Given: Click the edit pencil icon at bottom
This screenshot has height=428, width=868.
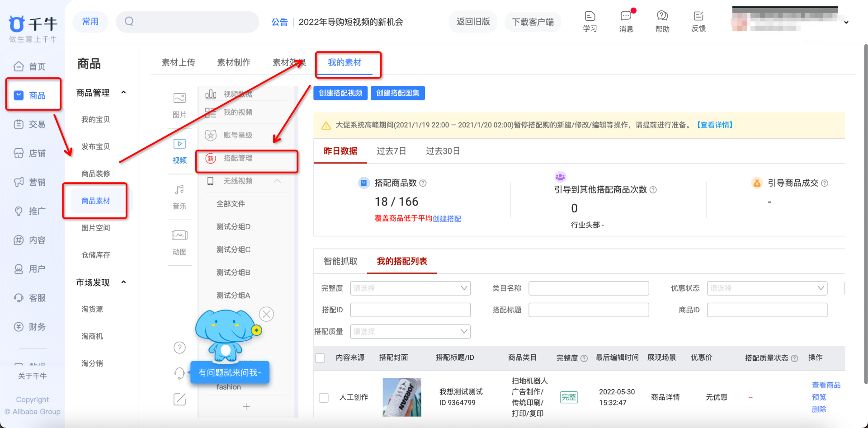Looking at the screenshot, I should 179,399.
